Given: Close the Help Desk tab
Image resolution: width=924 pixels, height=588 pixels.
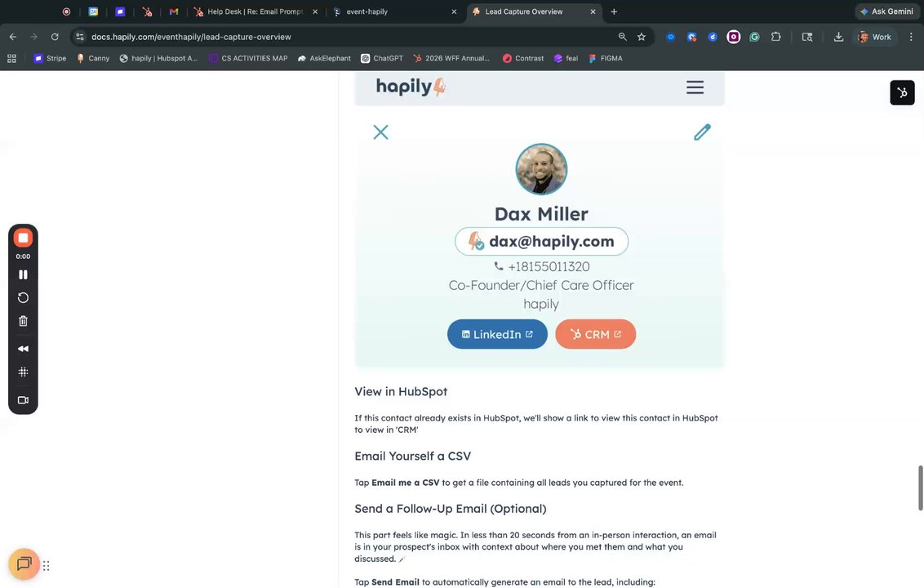Looking at the screenshot, I should 315,11.
